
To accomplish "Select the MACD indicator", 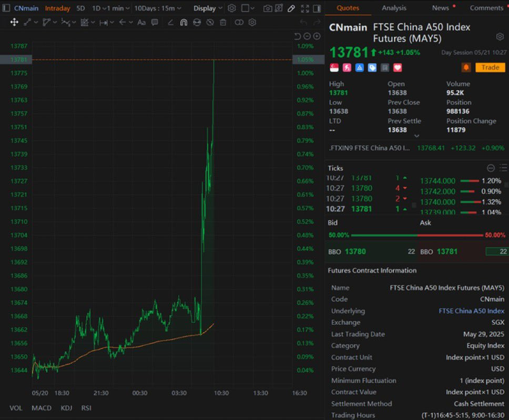I will coord(42,408).
